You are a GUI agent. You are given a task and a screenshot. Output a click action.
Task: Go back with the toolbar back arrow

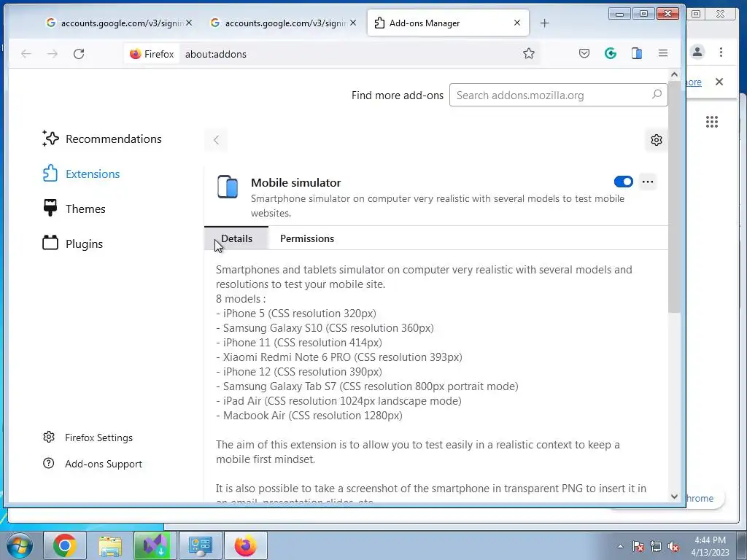tap(26, 54)
